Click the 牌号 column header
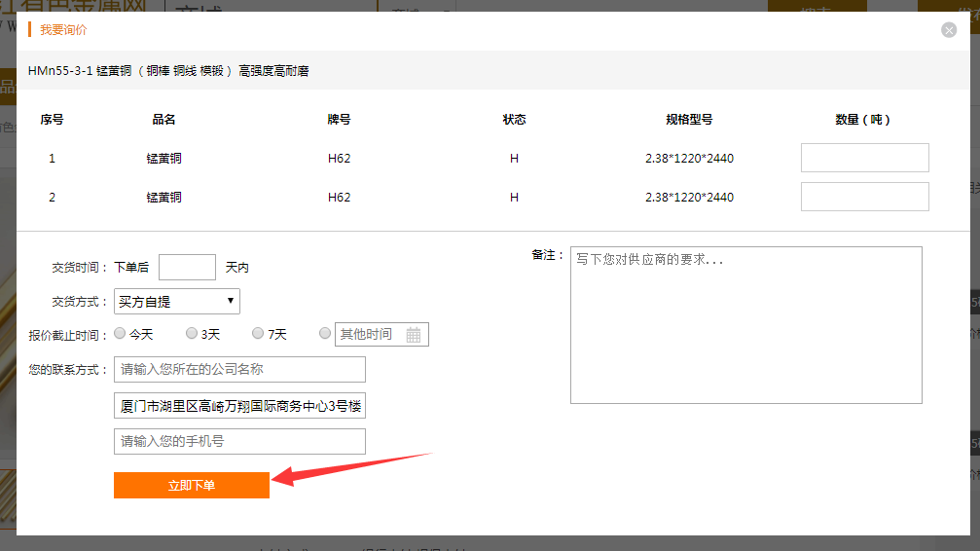This screenshot has width=980, height=551. [x=339, y=120]
